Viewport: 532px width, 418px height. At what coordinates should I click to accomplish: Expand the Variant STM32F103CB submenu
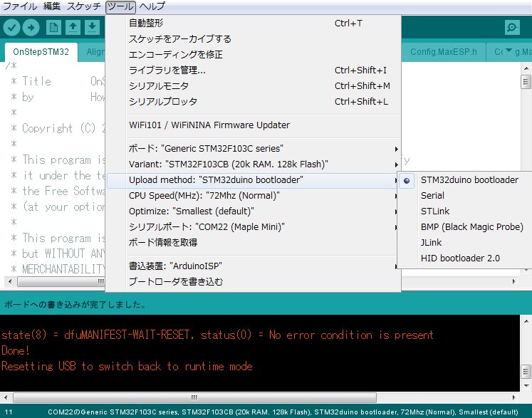tap(253, 164)
